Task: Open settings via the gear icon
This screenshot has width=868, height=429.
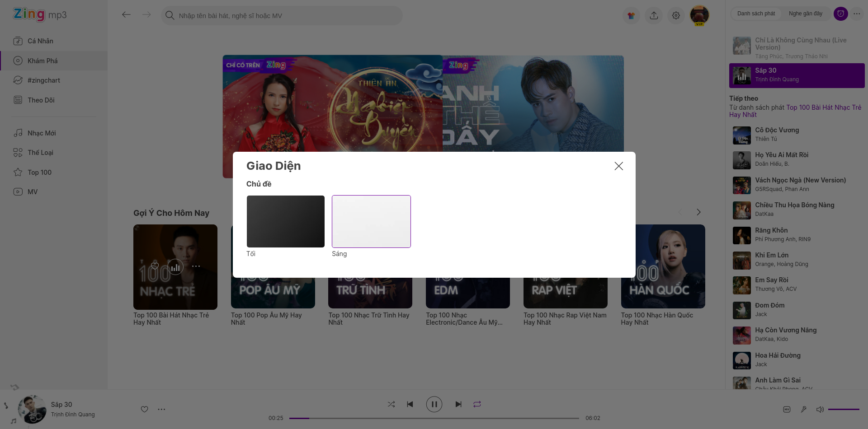Action: 676,15
